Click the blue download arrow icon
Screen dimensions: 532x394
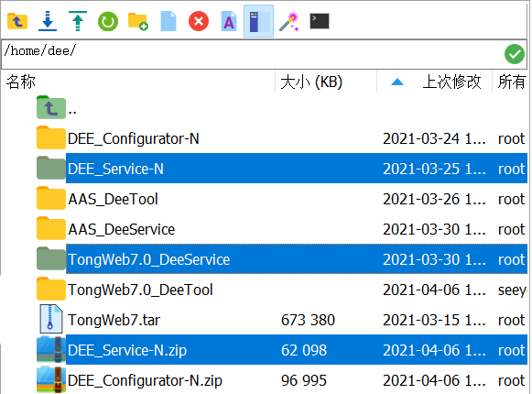[48, 21]
